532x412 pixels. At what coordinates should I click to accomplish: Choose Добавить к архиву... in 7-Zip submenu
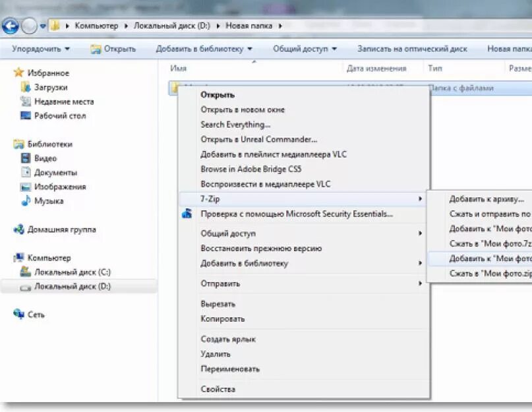[480, 199]
